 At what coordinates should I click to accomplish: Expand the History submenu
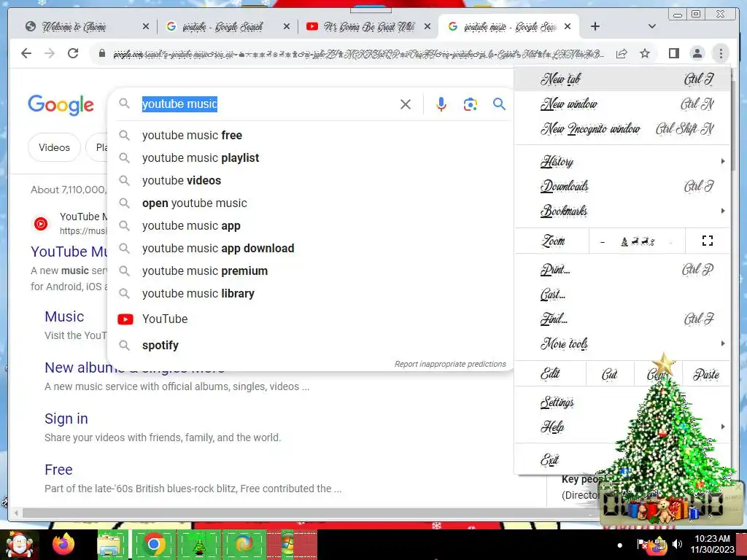[623, 161]
